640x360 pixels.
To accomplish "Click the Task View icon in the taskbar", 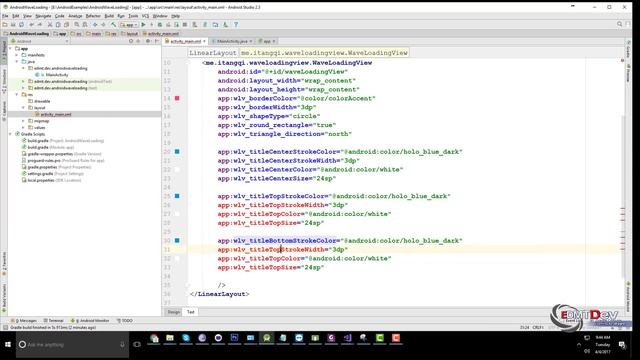I will click(x=137, y=344).
